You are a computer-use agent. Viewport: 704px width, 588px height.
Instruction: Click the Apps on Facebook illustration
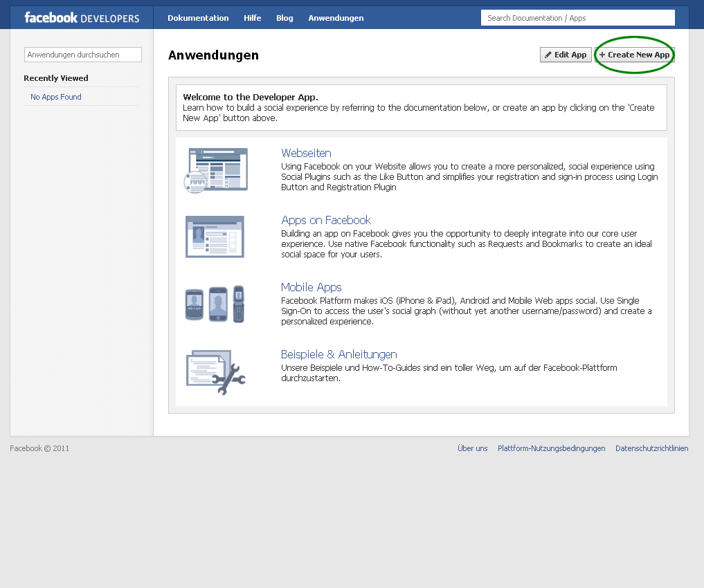(x=215, y=237)
